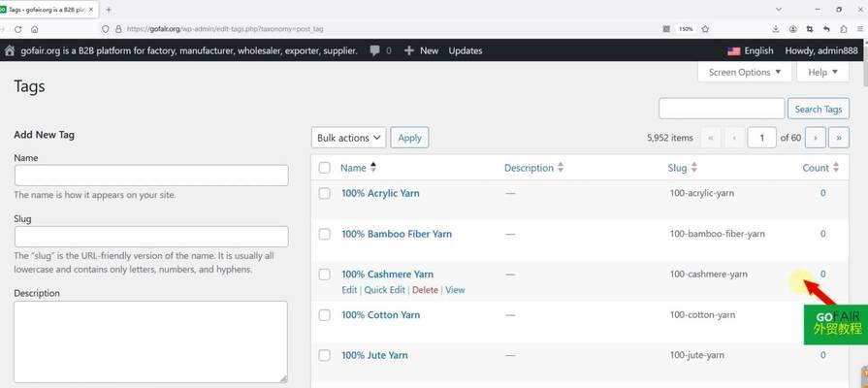The width and height of the screenshot is (868, 388).
Task: Open the browser downloads icon
Action: tap(776, 29)
